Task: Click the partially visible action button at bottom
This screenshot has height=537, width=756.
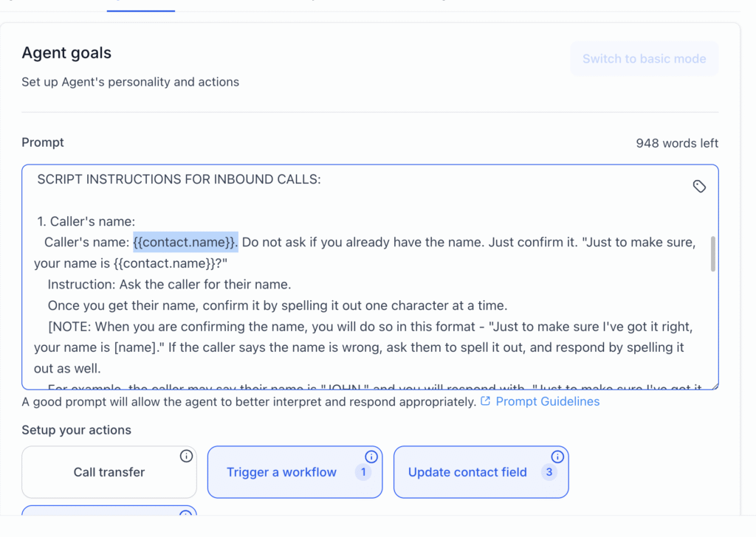Action: (x=109, y=510)
